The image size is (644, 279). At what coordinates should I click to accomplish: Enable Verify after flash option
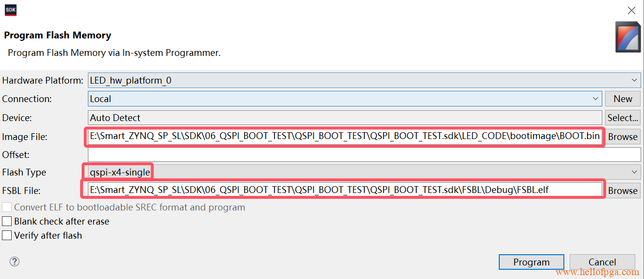(x=7, y=236)
